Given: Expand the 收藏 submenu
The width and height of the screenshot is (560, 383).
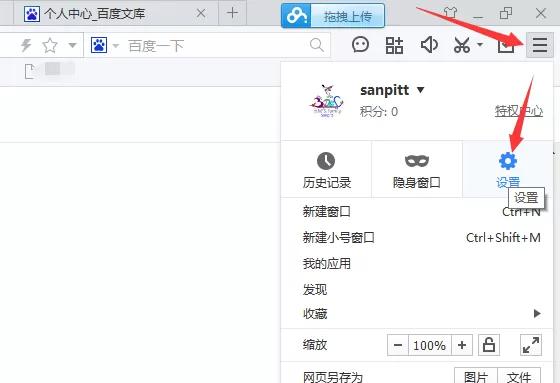Looking at the screenshot, I should [417, 314].
